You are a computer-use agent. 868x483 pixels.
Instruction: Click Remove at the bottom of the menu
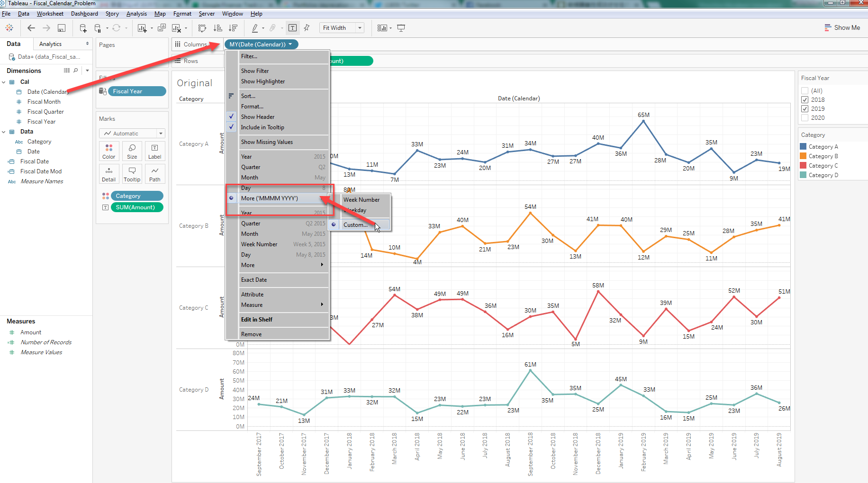coord(251,334)
